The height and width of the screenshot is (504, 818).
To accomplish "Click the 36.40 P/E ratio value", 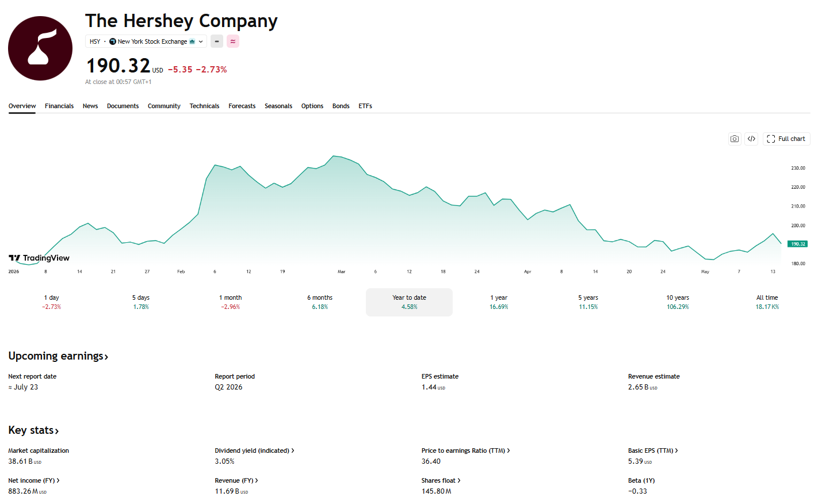I will pos(431,461).
